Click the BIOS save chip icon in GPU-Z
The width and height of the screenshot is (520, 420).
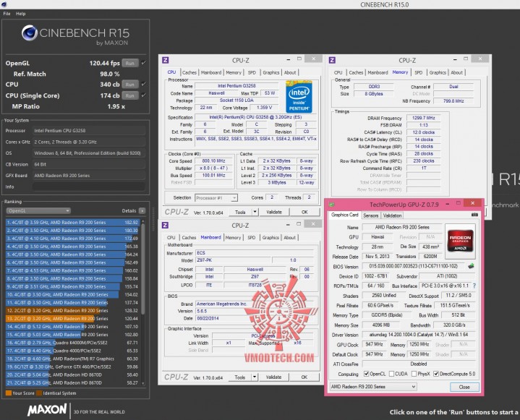(471, 266)
